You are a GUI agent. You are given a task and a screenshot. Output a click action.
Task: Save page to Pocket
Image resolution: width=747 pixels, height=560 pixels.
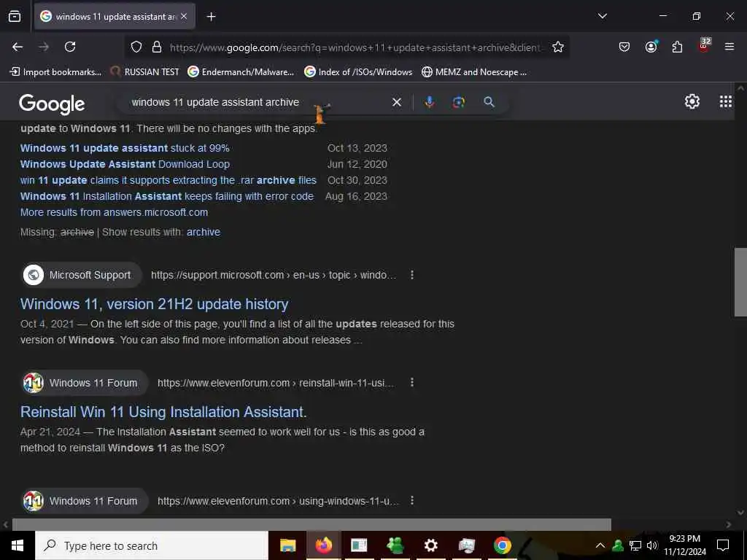(x=624, y=47)
